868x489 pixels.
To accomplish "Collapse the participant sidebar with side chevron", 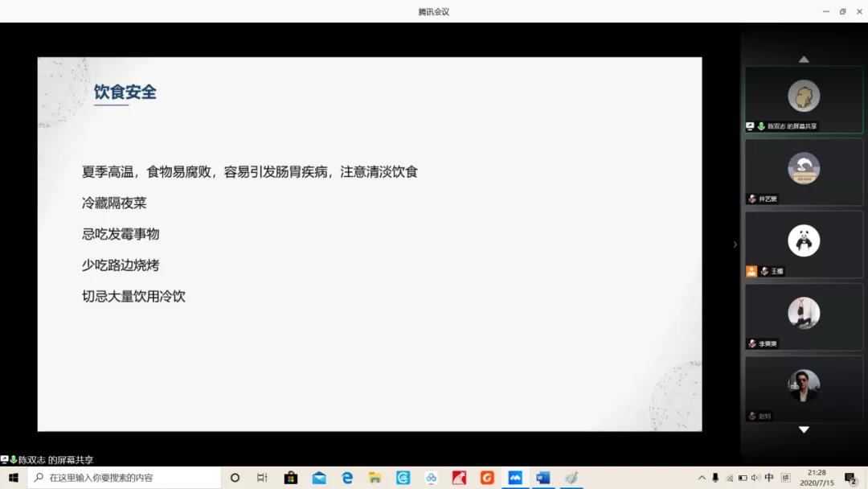I will tap(735, 244).
